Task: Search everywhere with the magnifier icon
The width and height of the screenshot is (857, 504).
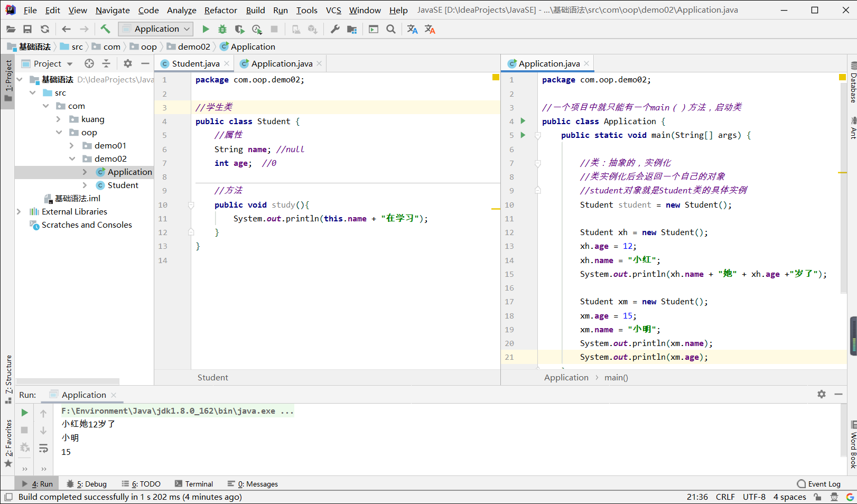Action: pos(391,29)
